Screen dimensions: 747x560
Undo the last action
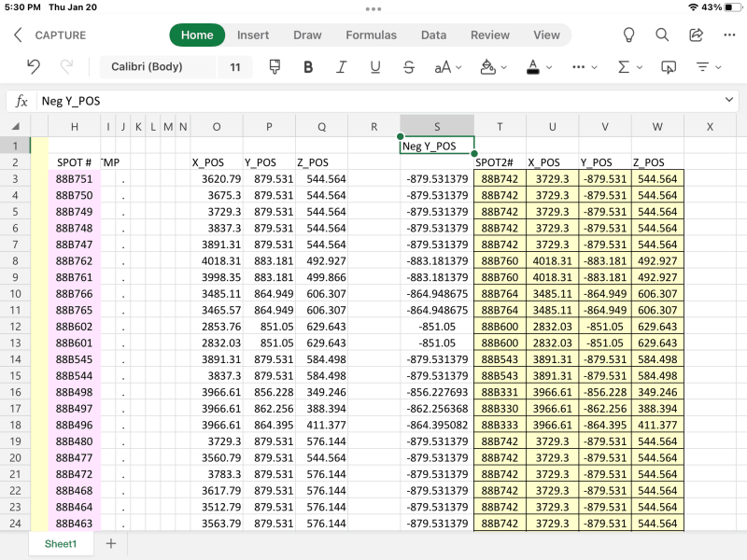click(34, 66)
